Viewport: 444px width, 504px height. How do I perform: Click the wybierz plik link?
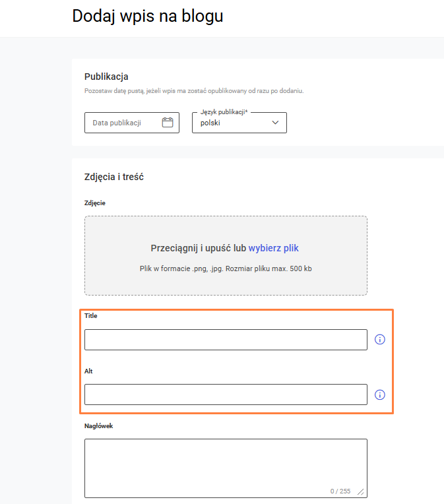pos(274,248)
